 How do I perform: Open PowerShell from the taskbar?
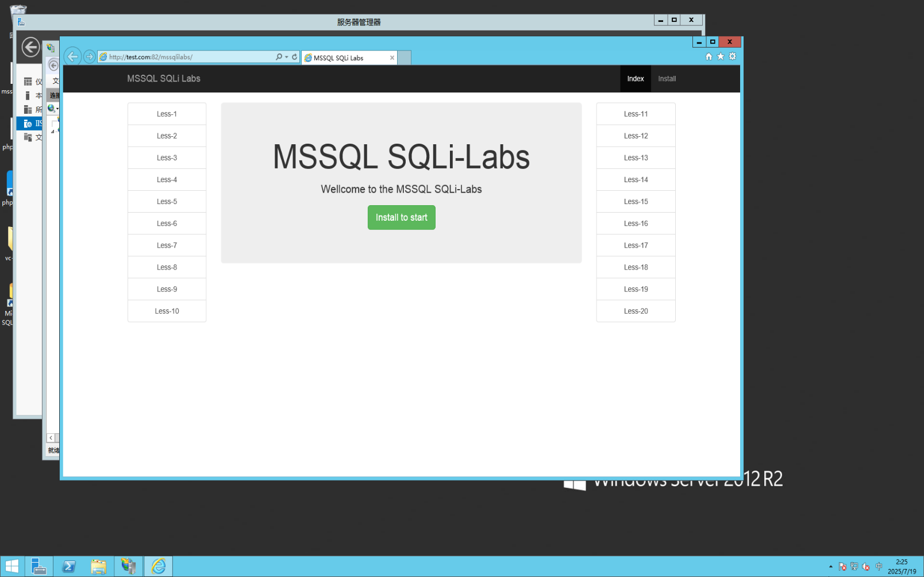coord(68,566)
